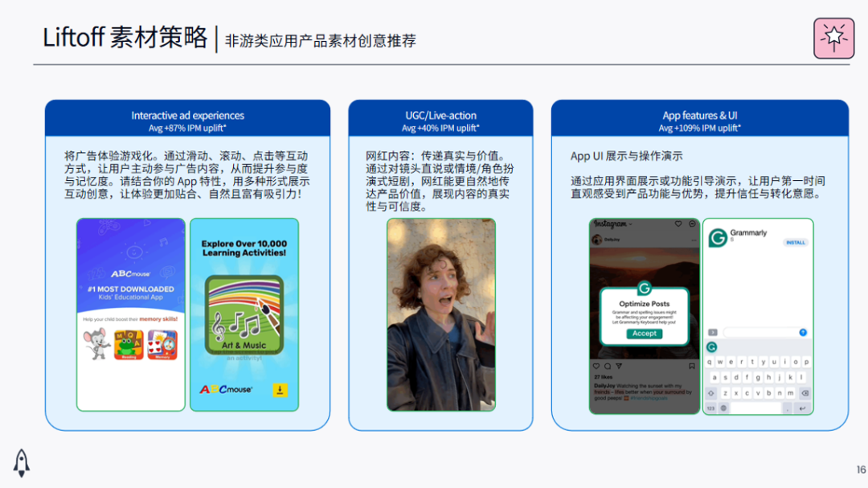Click the pink sparkle star icon
The height and width of the screenshot is (488, 868).
click(x=833, y=38)
